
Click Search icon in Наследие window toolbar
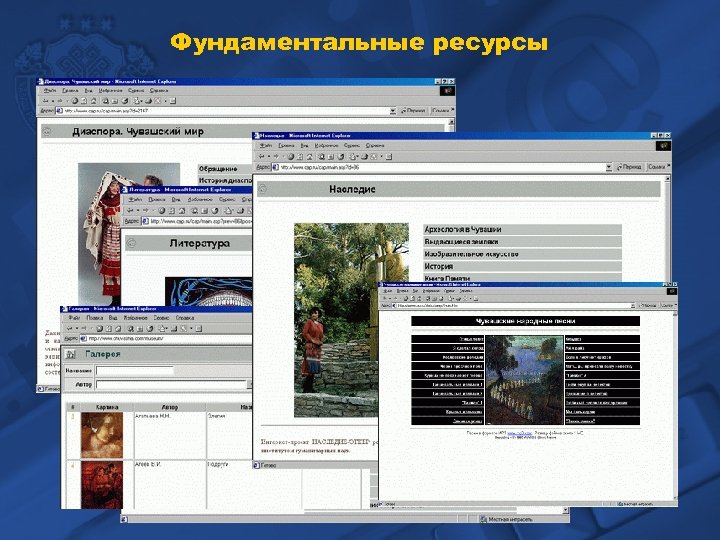321,157
